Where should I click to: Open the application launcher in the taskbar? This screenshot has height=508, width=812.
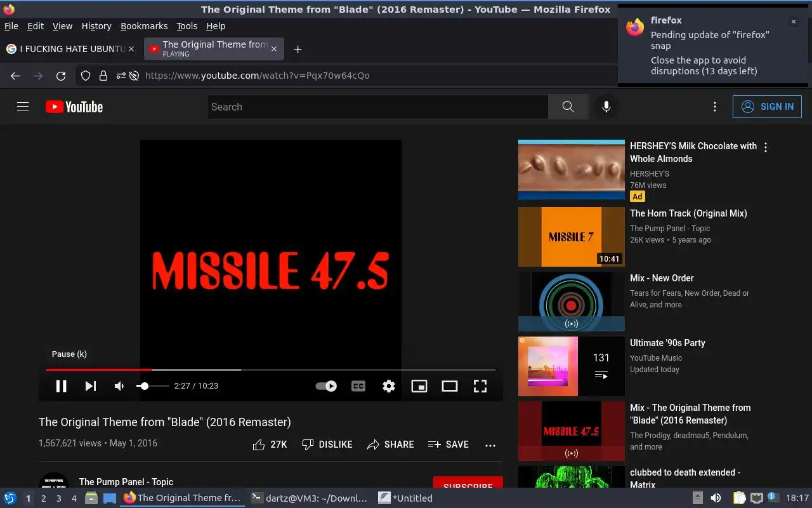10,498
